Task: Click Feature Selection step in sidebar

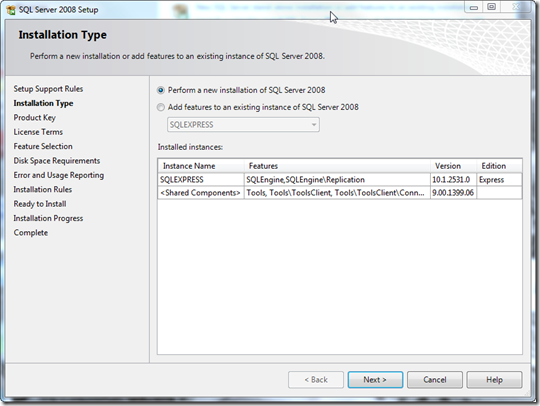Action: tap(43, 146)
